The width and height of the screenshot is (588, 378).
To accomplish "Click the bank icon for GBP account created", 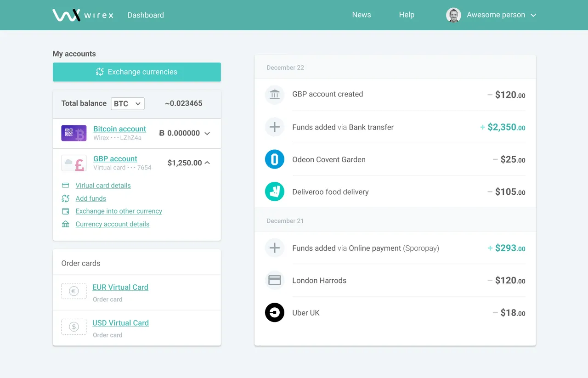I will click(x=275, y=95).
